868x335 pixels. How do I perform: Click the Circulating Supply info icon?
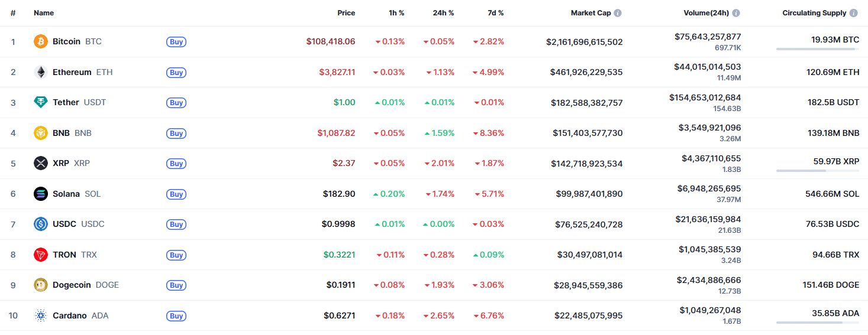[854, 13]
